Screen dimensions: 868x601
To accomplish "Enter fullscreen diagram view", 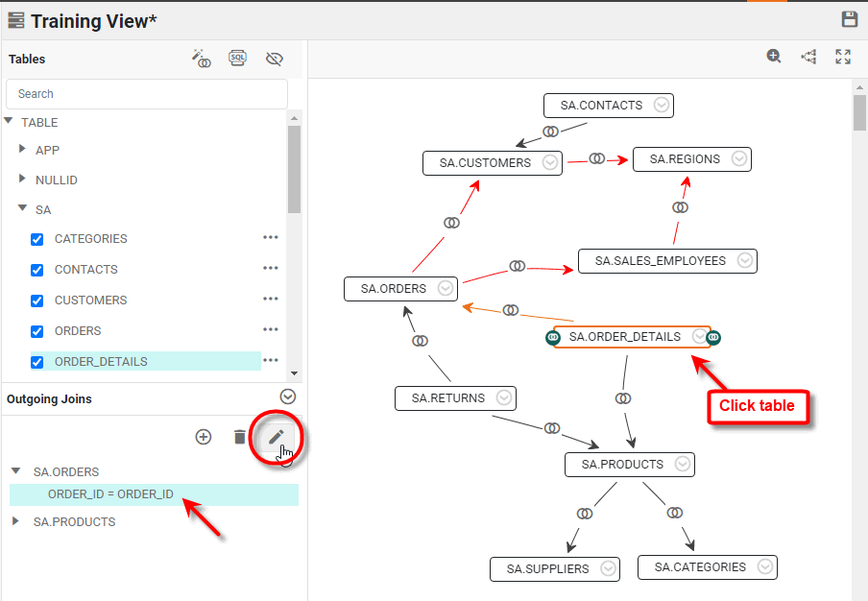I will click(843, 57).
